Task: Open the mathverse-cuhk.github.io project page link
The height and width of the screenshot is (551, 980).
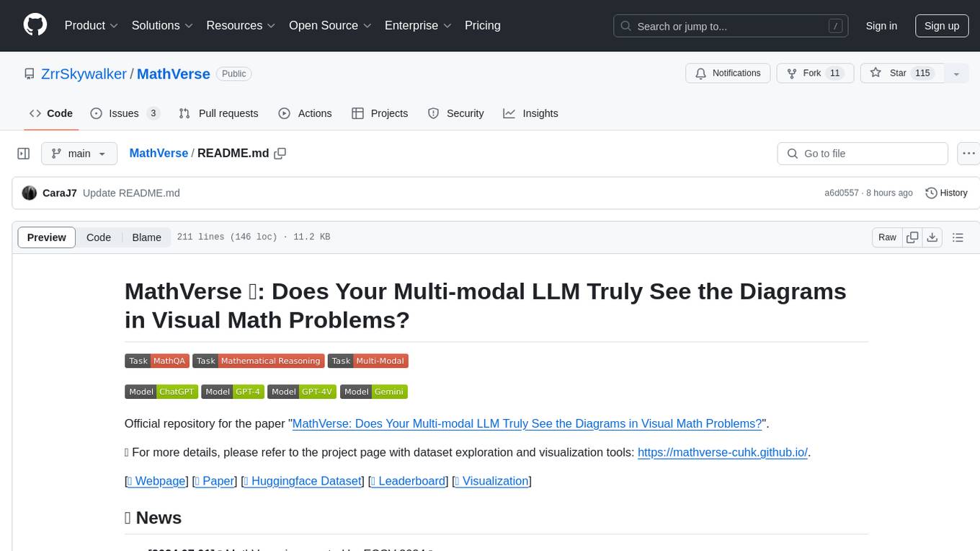Action: click(x=723, y=452)
